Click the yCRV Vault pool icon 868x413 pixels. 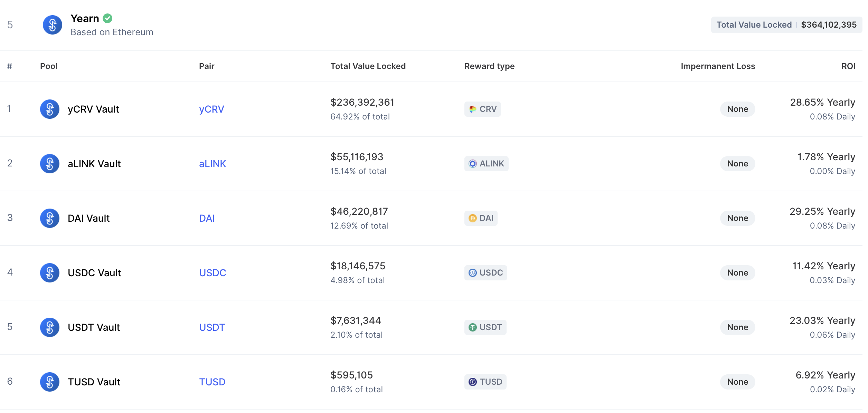[50, 109]
